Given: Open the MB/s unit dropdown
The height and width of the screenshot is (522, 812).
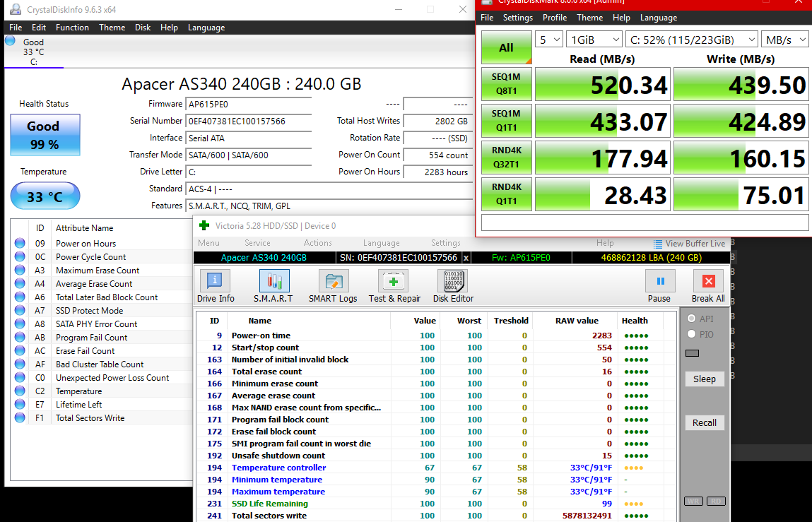Looking at the screenshot, I should (x=784, y=40).
